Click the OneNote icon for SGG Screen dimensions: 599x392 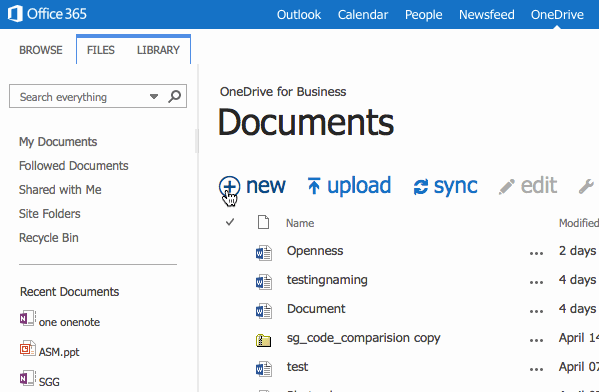coord(28,378)
